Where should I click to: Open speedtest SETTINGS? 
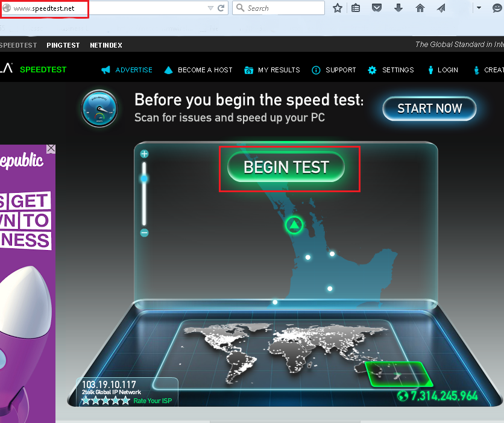(391, 70)
